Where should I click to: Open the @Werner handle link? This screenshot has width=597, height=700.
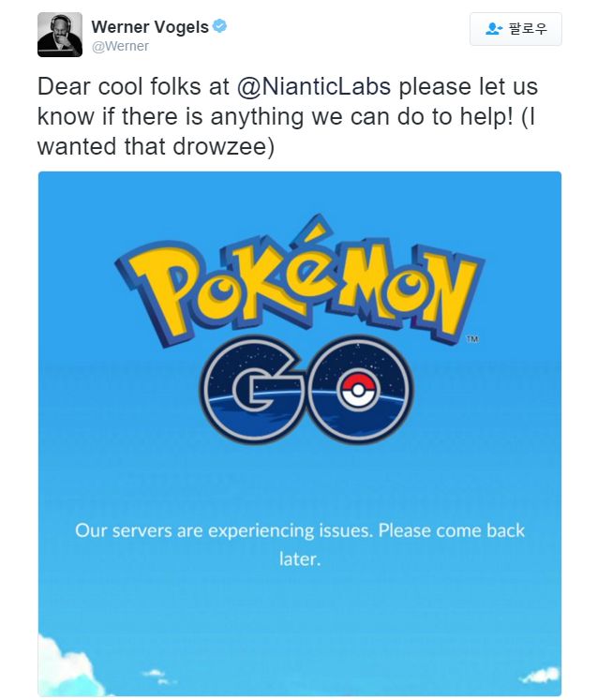(120, 46)
